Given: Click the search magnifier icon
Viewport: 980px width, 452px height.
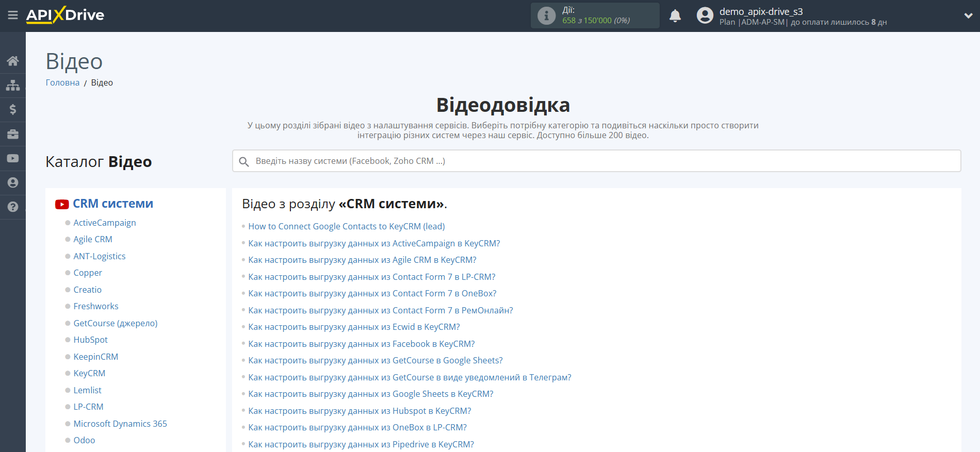Looking at the screenshot, I should (x=244, y=161).
